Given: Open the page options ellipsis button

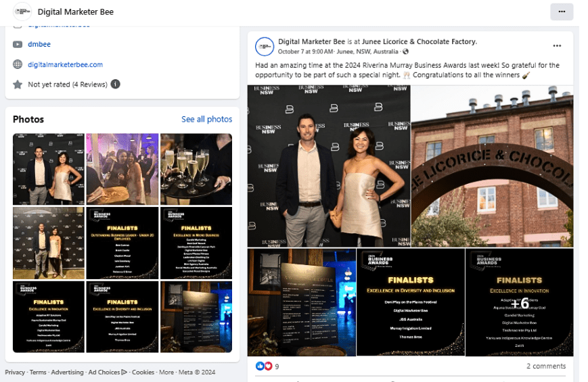Looking at the screenshot, I should 562,11.
